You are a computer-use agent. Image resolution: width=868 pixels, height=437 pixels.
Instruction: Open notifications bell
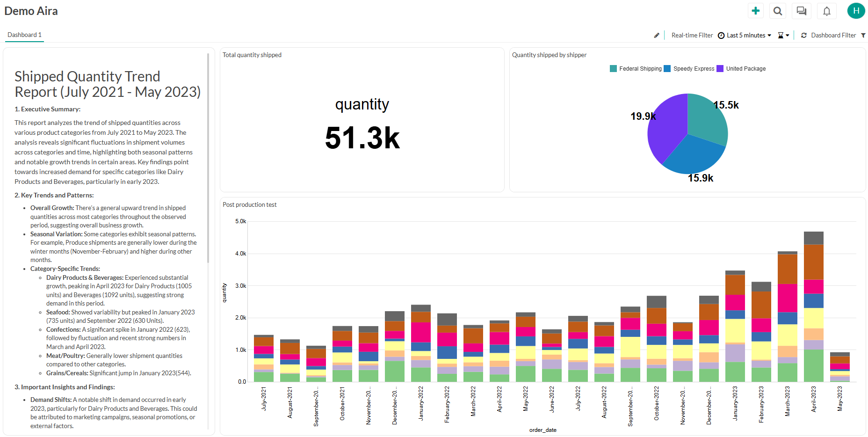[826, 11]
